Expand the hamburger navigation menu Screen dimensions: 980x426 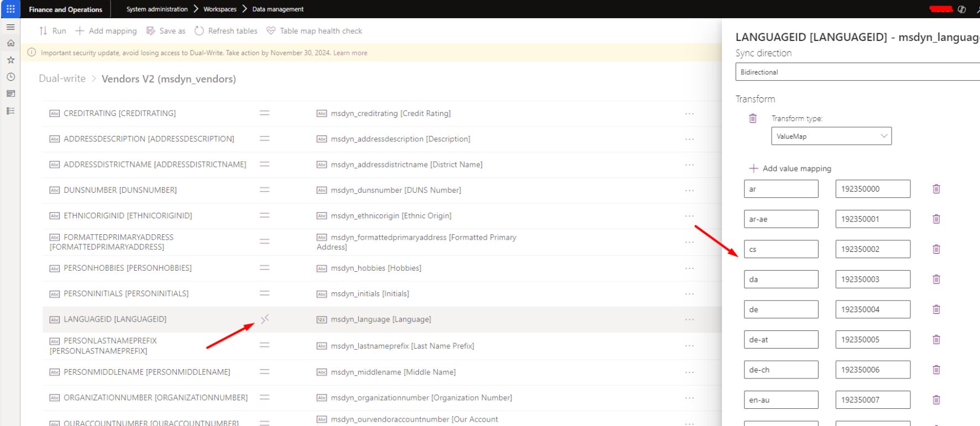coord(11,27)
